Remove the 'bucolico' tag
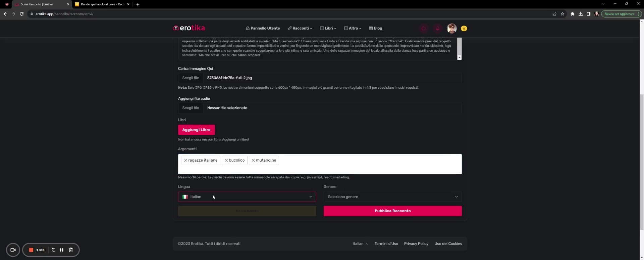The height and width of the screenshot is (260, 644). tap(226, 160)
